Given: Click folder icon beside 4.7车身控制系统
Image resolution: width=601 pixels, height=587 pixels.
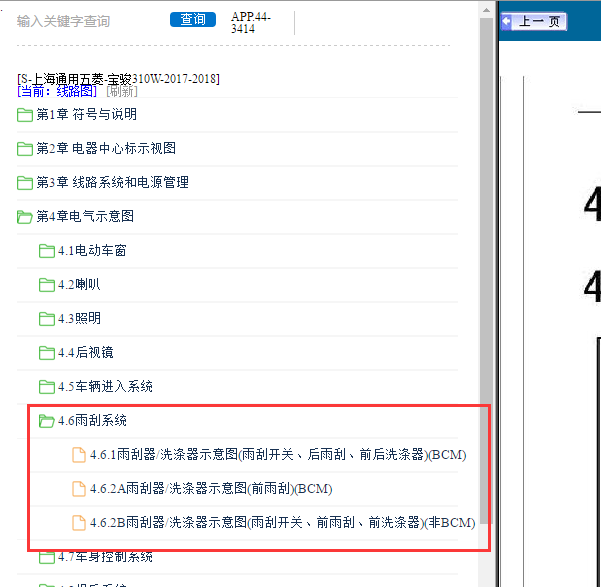Looking at the screenshot, I should coord(47,557).
